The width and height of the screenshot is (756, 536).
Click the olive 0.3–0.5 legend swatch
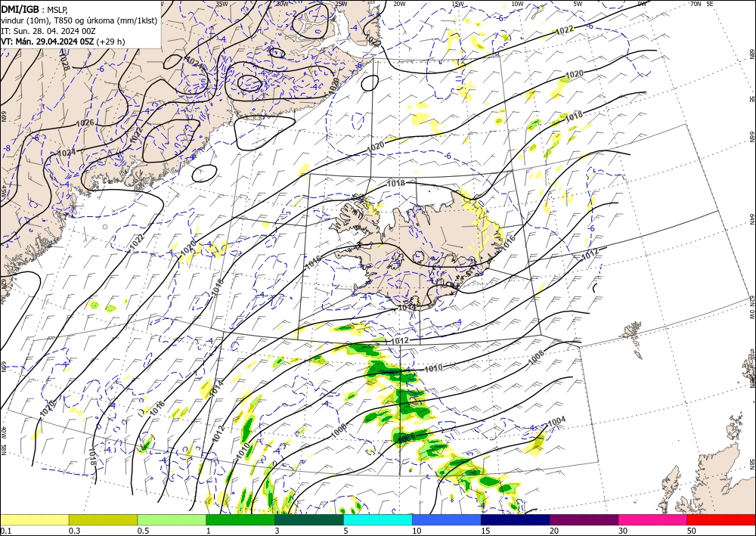point(103,519)
